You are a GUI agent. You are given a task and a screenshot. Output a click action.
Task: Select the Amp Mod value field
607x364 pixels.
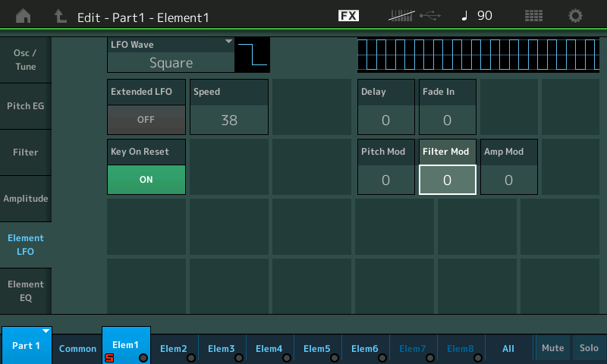tap(508, 180)
